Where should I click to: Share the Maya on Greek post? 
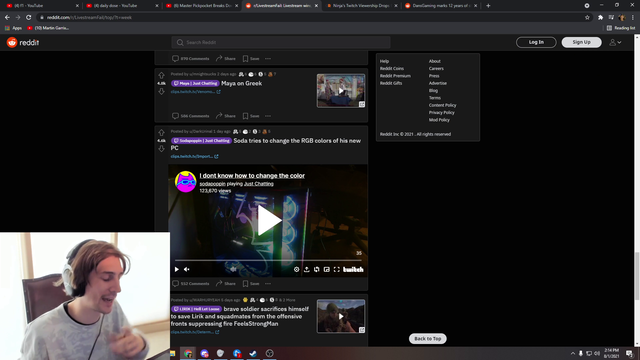point(226,116)
